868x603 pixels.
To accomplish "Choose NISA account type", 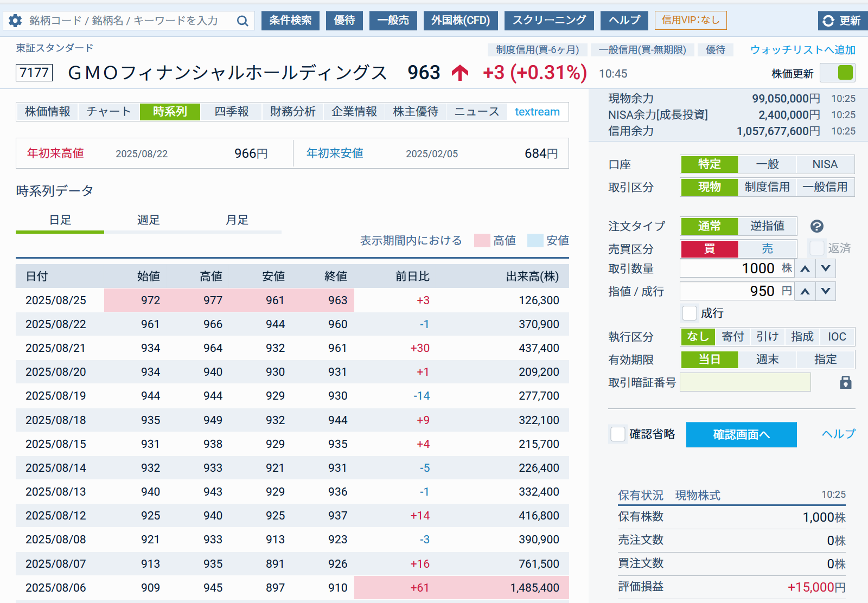I will (825, 164).
